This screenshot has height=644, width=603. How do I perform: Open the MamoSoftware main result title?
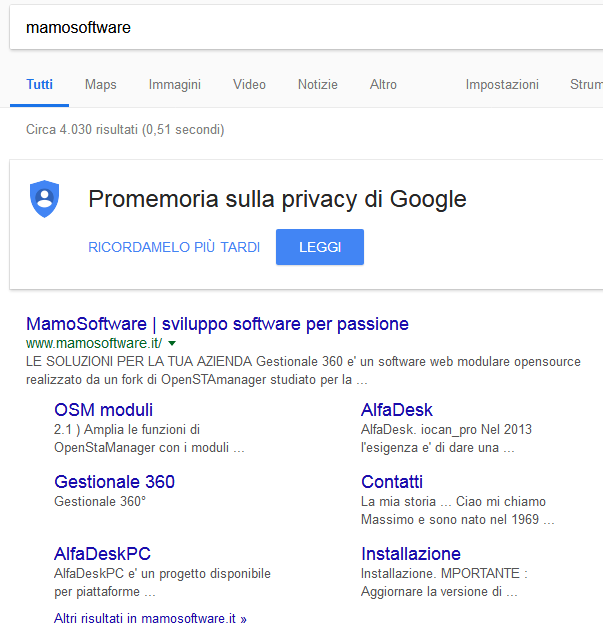[x=217, y=324]
